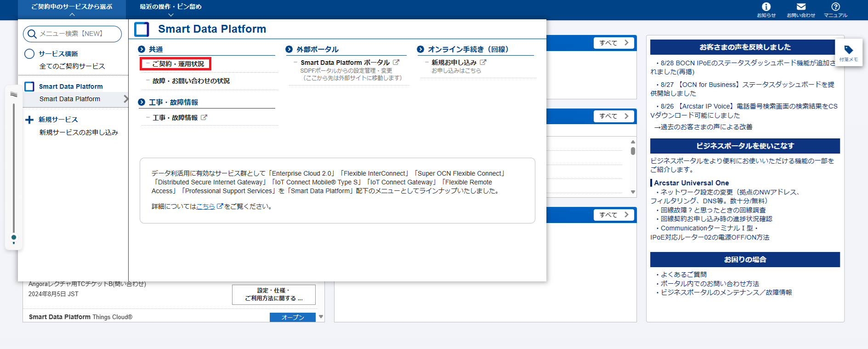The width and height of the screenshot is (868, 349).
Task: Open the お知らせ notifications icon
Action: click(x=766, y=7)
